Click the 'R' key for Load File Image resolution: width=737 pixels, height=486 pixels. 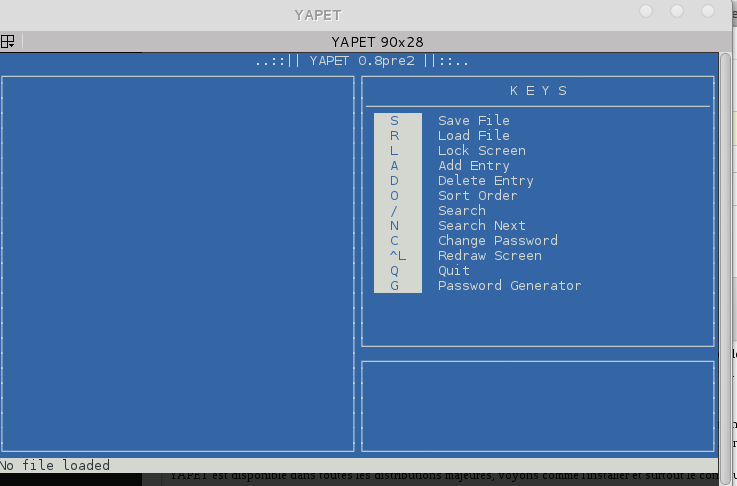click(x=394, y=136)
